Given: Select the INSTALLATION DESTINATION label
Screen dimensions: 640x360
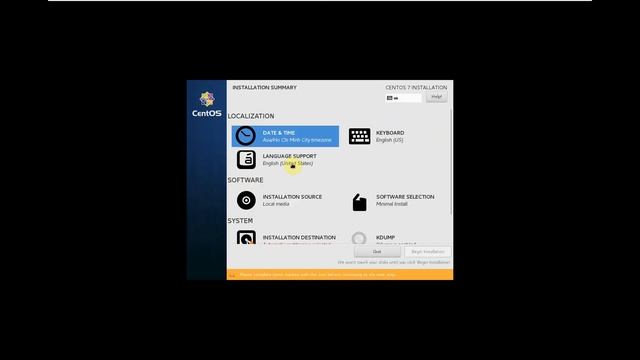Looking at the screenshot, I should click(x=299, y=237).
